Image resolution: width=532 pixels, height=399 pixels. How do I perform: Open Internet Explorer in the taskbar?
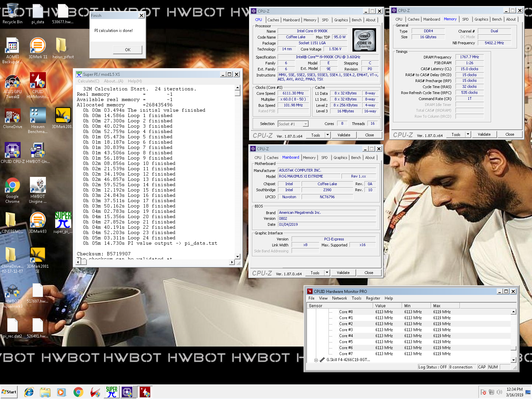(x=29, y=392)
